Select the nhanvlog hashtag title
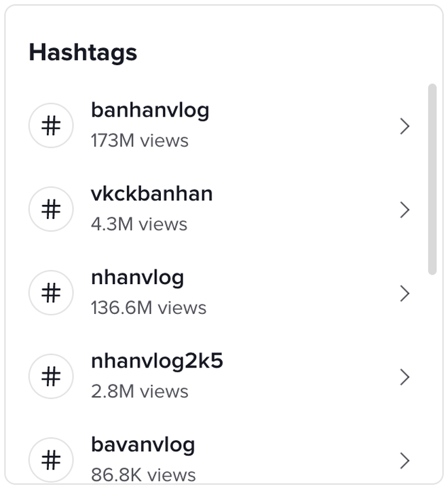The image size is (448, 489). [x=137, y=278]
